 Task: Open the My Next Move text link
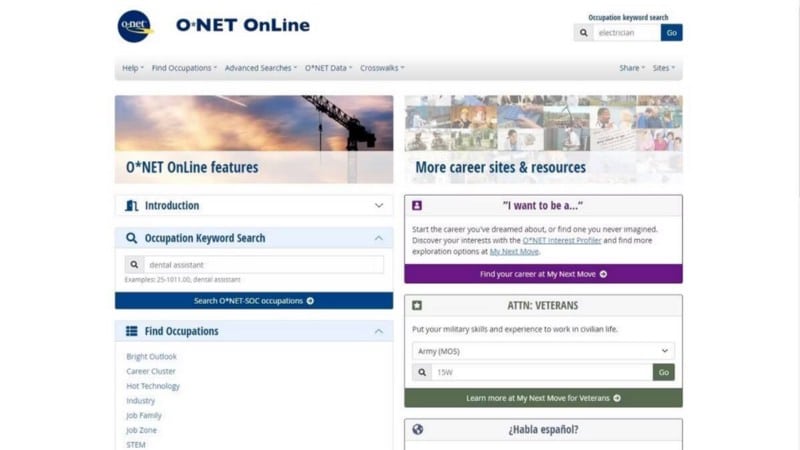pyautogui.click(x=514, y=252)
